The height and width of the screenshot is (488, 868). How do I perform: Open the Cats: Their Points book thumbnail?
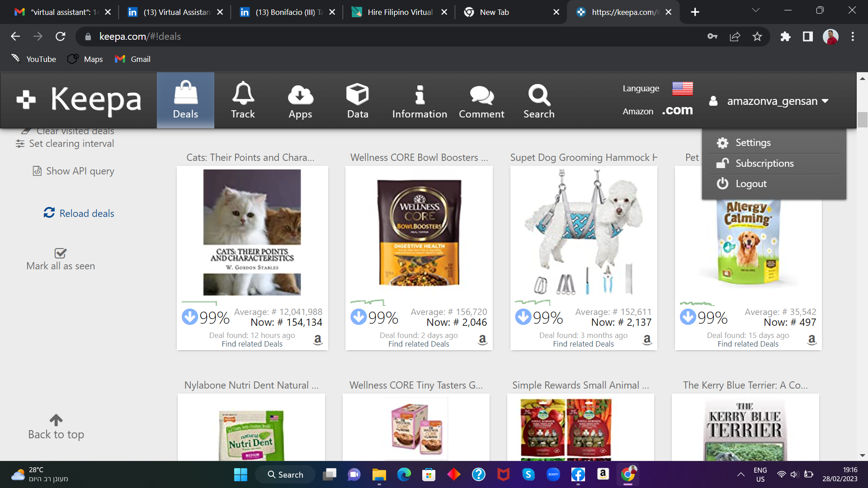point(252,232)
